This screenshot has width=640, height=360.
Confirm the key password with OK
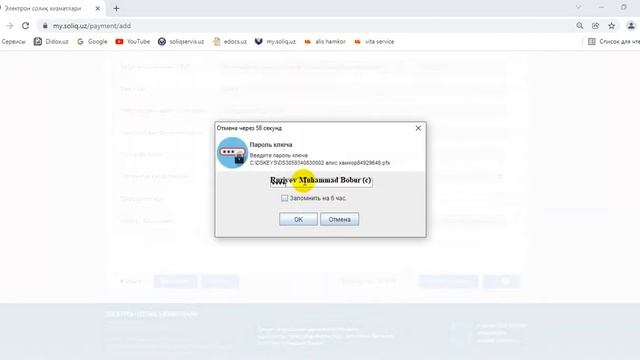click(x=298, y=219)
